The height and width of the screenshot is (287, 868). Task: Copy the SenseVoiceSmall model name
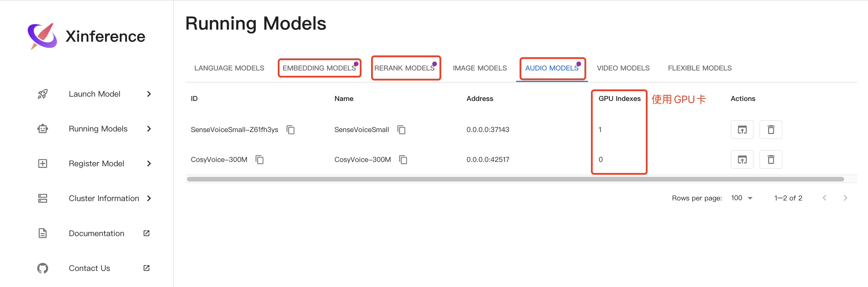[x=401, y=129]
